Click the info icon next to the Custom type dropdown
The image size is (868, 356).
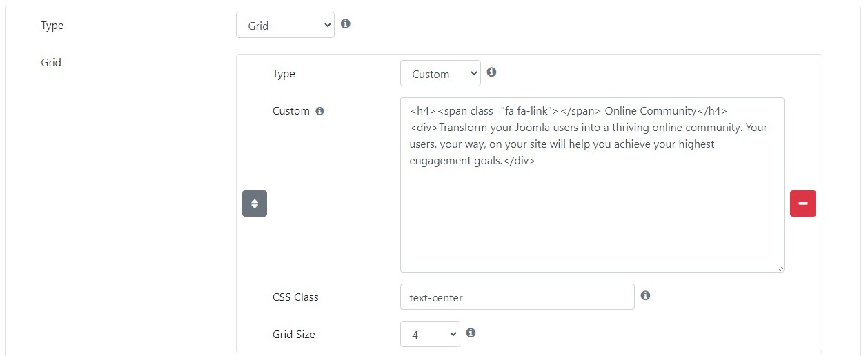click(x=492, y=72)
